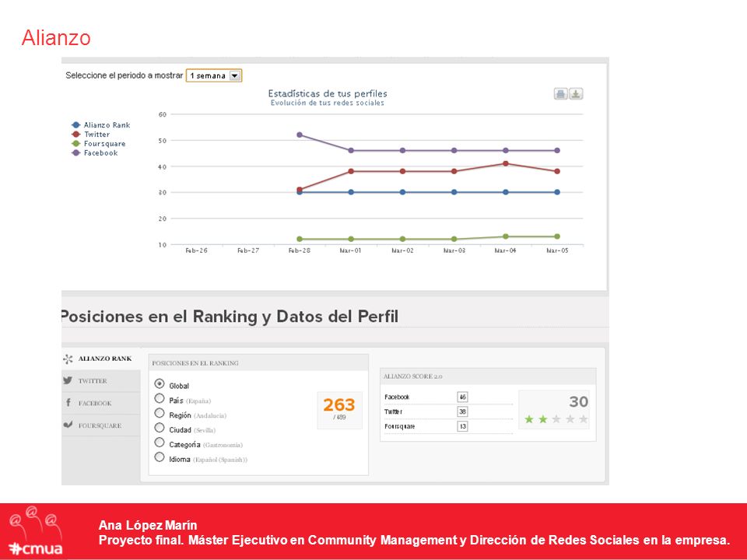Click the Twitter data point at Mar-01
Screen dimensions: 747x560
pos(351,171)
